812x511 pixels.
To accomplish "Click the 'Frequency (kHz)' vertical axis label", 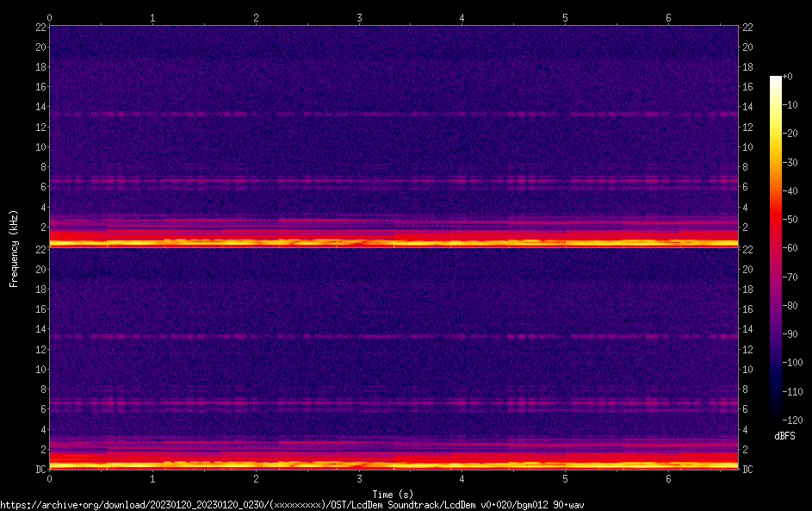I will click(x=14, y=247).
